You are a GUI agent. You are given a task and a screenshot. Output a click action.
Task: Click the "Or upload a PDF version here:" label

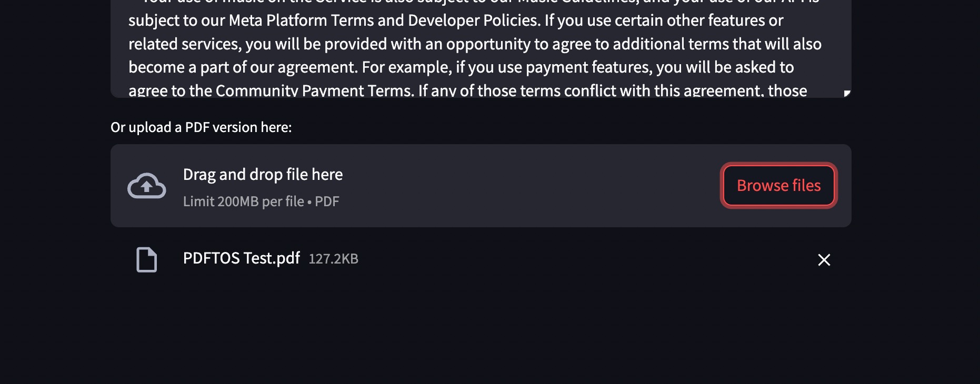201,127
